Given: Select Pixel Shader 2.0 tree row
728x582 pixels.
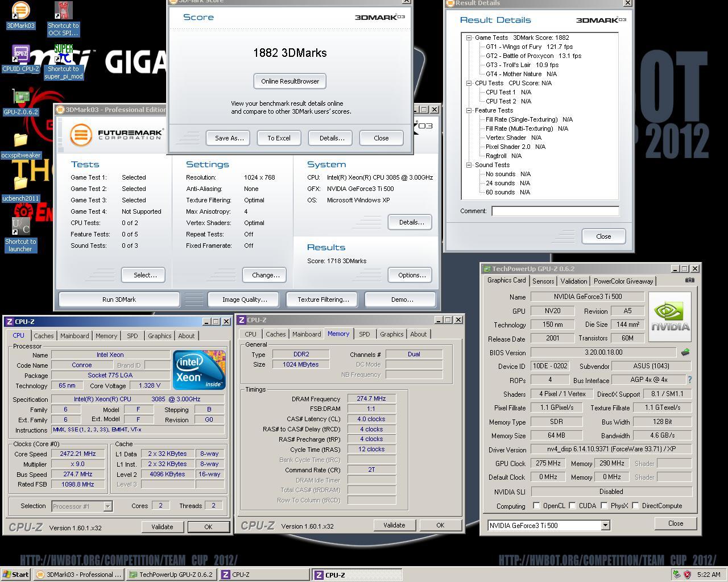Looking at the screenshot, I should point(515,147).
